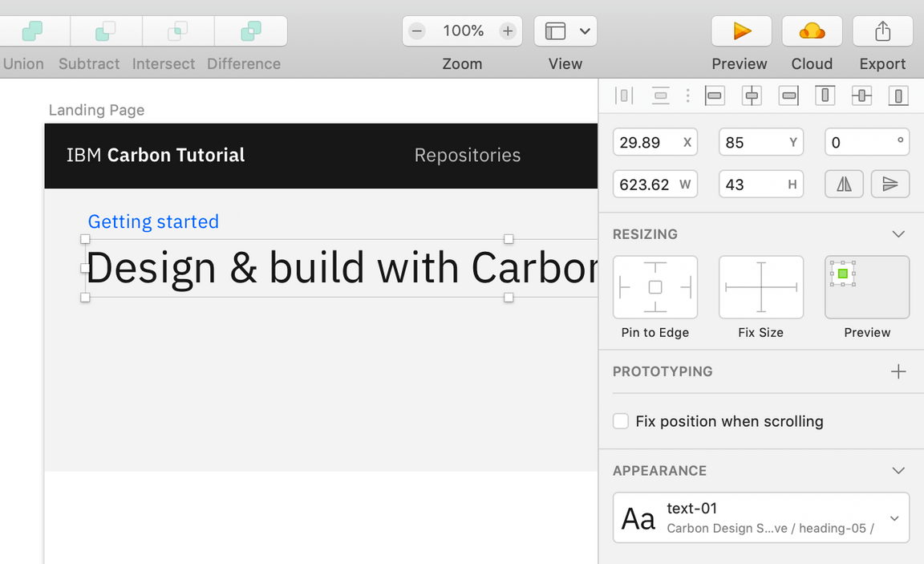
Task: Add a prototyping link with plus button
Action: coord(898,371)
